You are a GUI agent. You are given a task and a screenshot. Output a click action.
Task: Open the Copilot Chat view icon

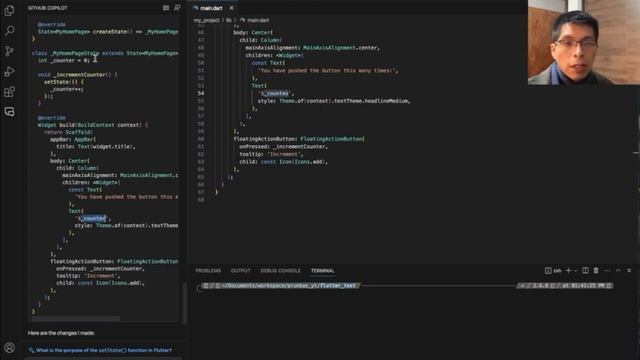(9, 111)
